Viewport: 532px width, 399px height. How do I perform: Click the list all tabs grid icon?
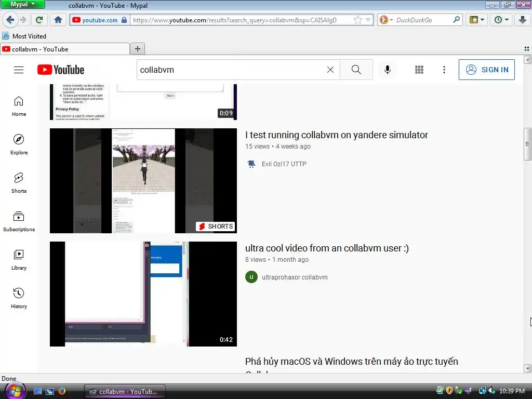pyautogui.click(x=527, y=49)
